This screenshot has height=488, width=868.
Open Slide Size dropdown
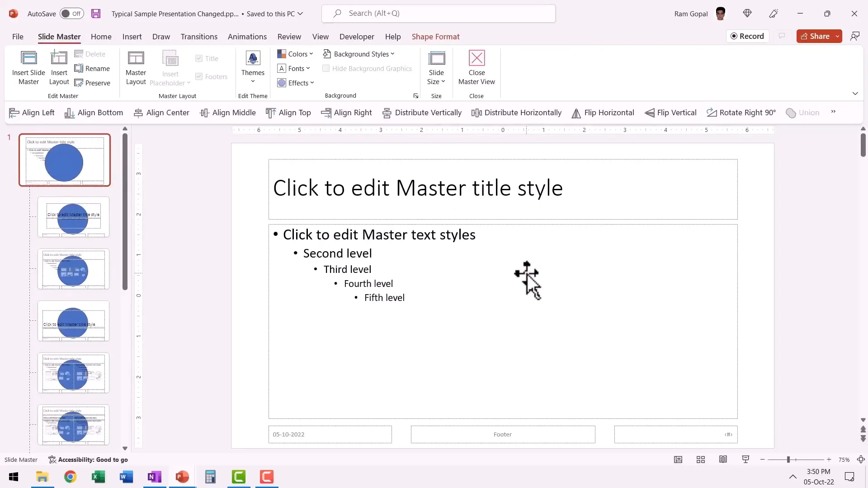point(436,67)
